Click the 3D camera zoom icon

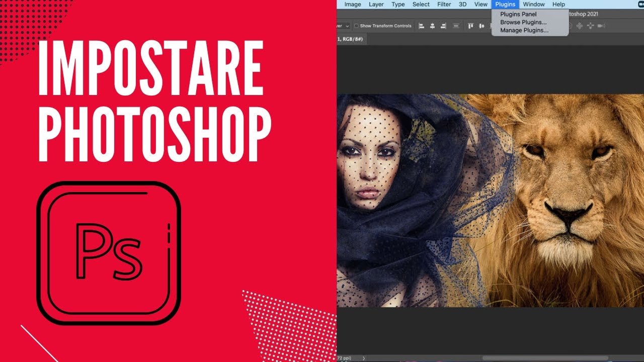(602, 26)
